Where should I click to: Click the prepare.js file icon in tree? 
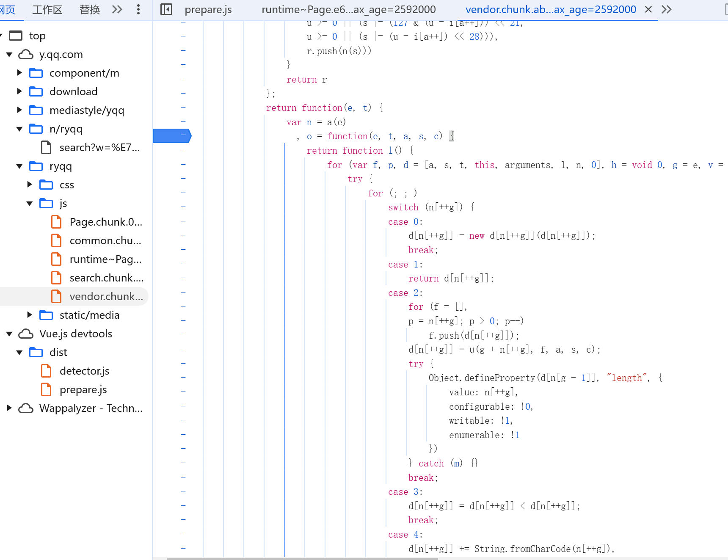tap(46, 389)
